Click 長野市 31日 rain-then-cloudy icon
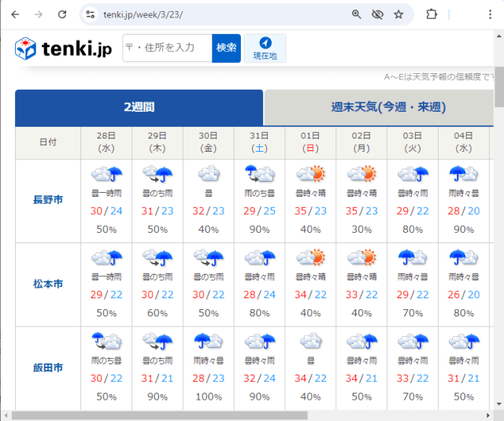 pos(259,174)
